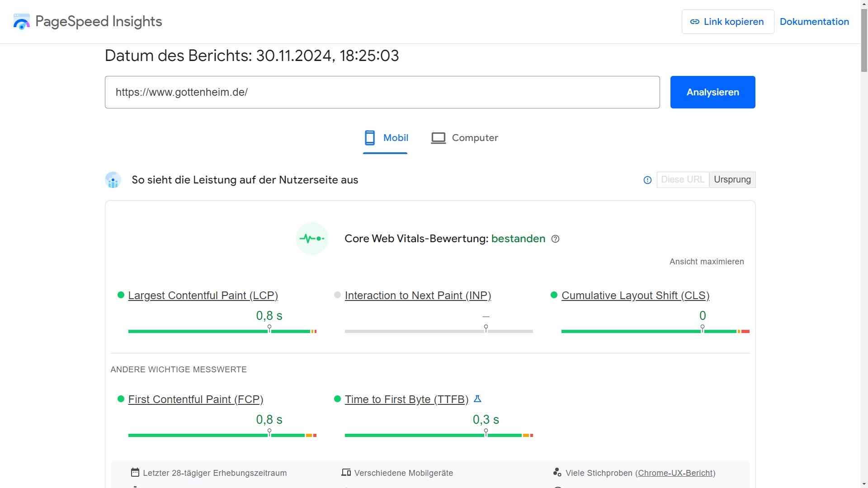Open Time to First Byte (TTFB) link

point(406,399)
